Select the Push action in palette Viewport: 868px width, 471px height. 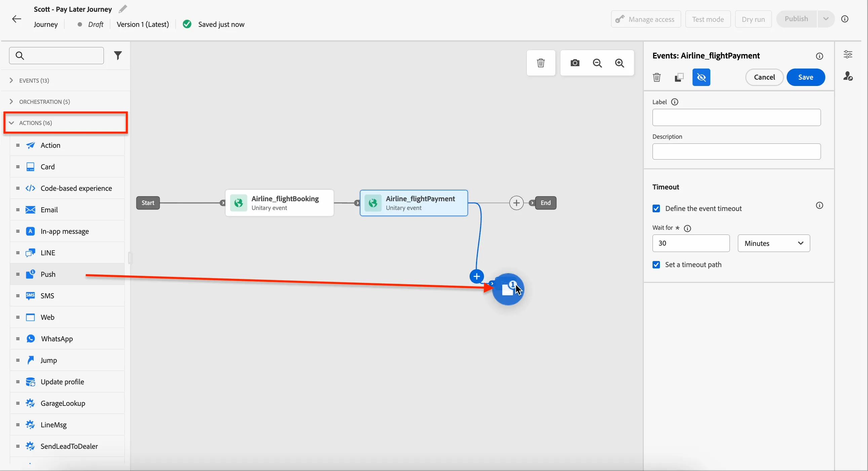(67, 274)
